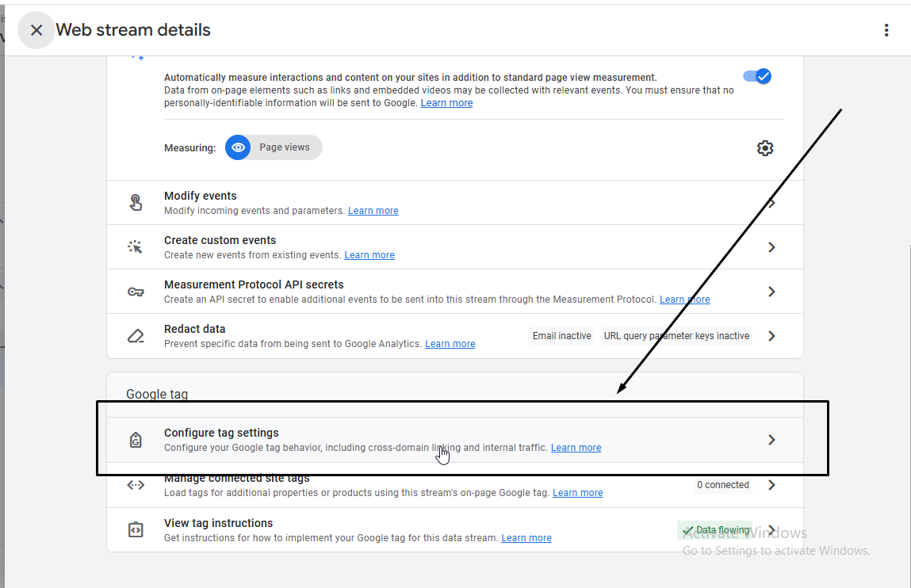The image size is (911, 588).
Task: Open Learn more link for custom events
Action: pos(369,255)
